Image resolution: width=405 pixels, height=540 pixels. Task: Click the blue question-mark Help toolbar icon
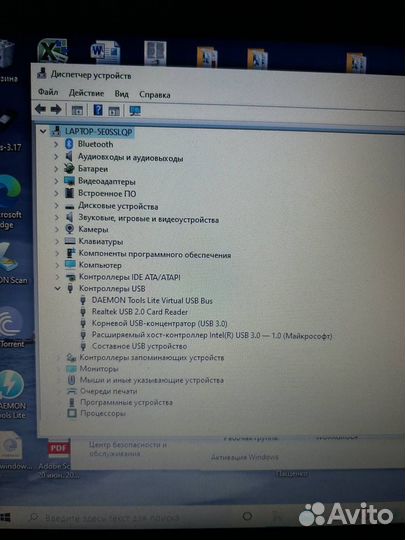(98, 110)
